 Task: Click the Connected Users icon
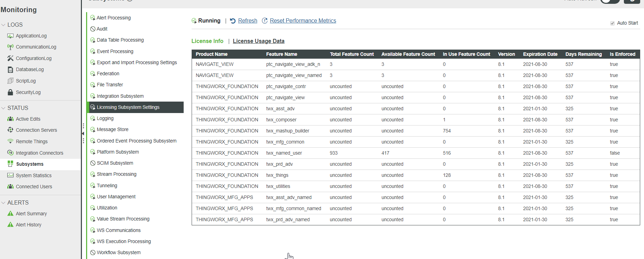coord(10,187)
